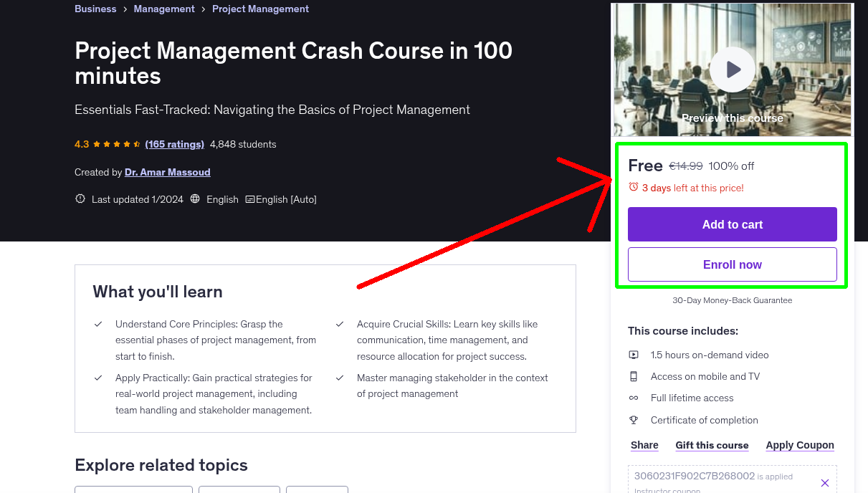Screen dimensions: 868x493
Task: Click the on-demand video icon
Action: (x=634, y=354)
